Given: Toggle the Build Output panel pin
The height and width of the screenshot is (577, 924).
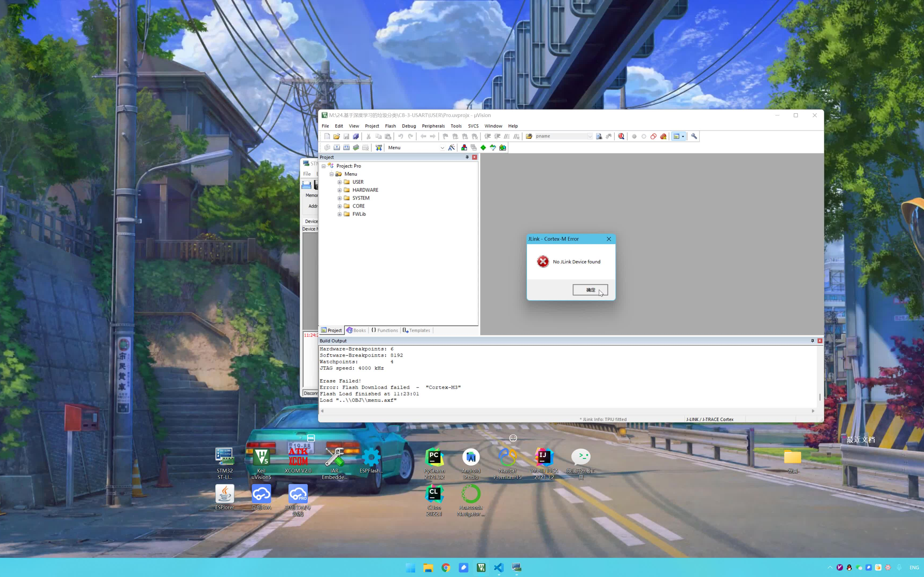Looking at the screenshot, I should tap(812, 341).
